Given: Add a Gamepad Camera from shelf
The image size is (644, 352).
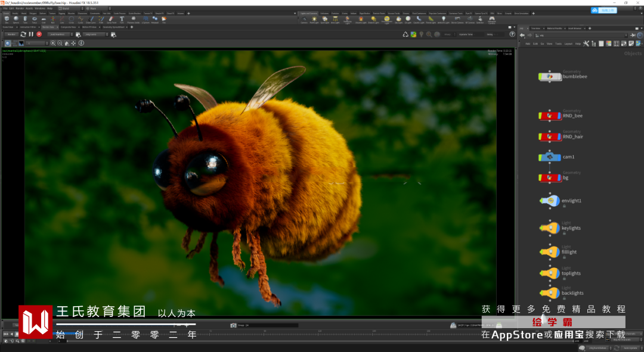Looking at the screenshot, I should point(491,19).
